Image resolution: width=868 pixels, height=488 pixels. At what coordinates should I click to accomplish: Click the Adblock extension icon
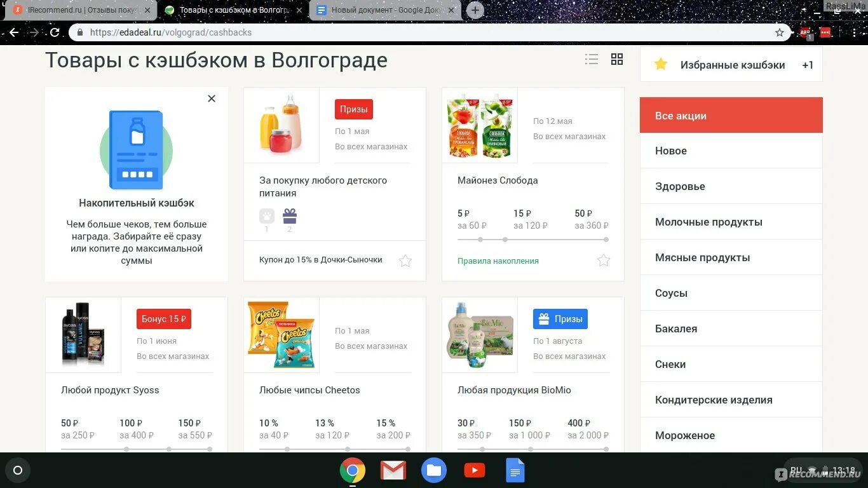coord(805,32)
